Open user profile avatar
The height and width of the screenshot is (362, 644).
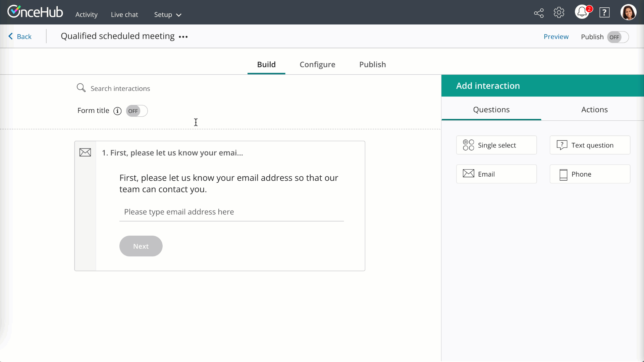[628, 12]
